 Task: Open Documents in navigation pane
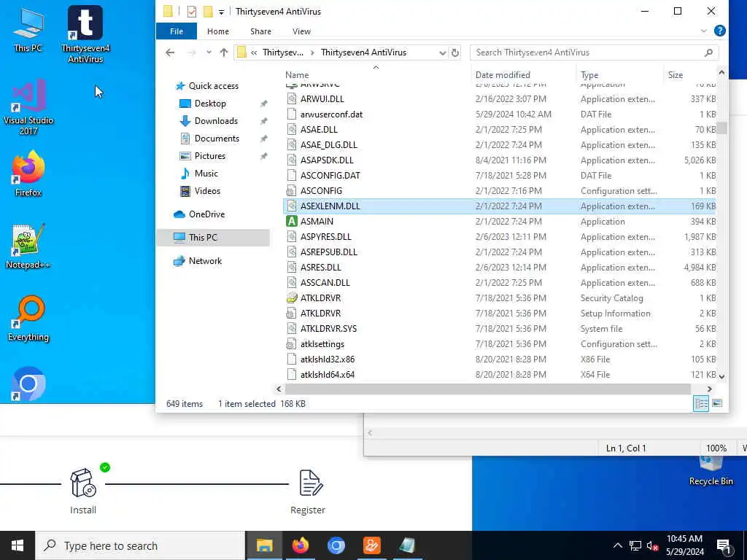[x=217, y=139]
